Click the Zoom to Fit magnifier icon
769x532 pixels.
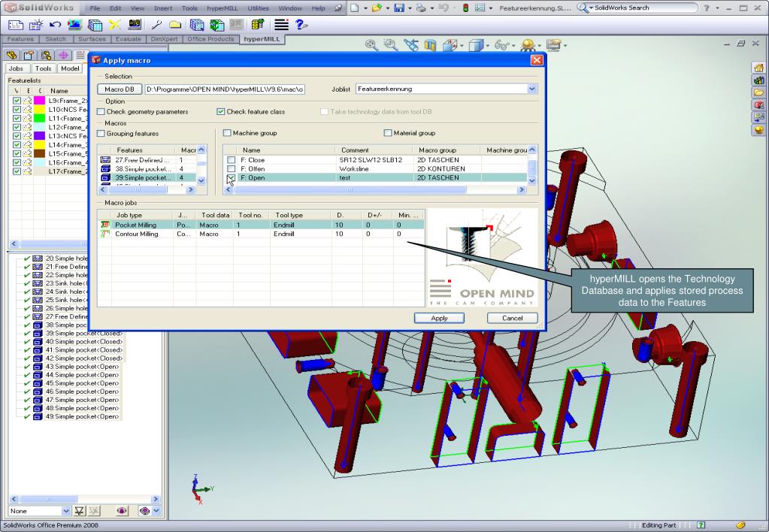pos(371,46)
